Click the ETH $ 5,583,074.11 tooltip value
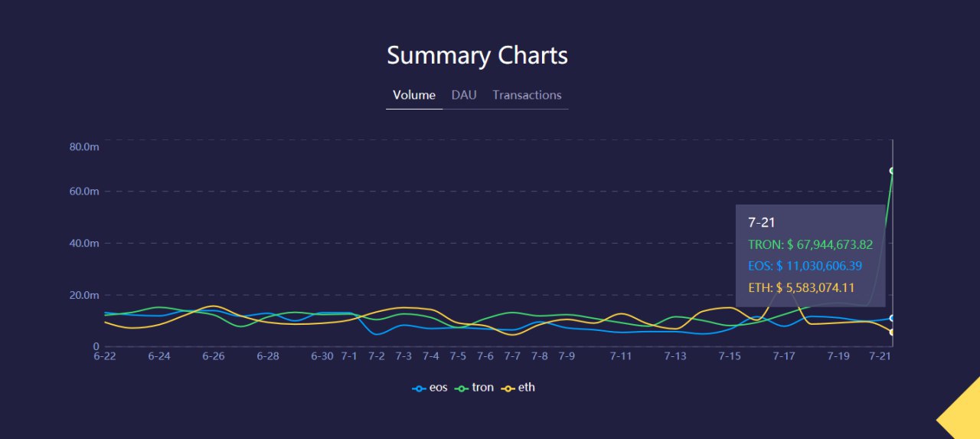The image size is (980, 439). tap(801, 288)
